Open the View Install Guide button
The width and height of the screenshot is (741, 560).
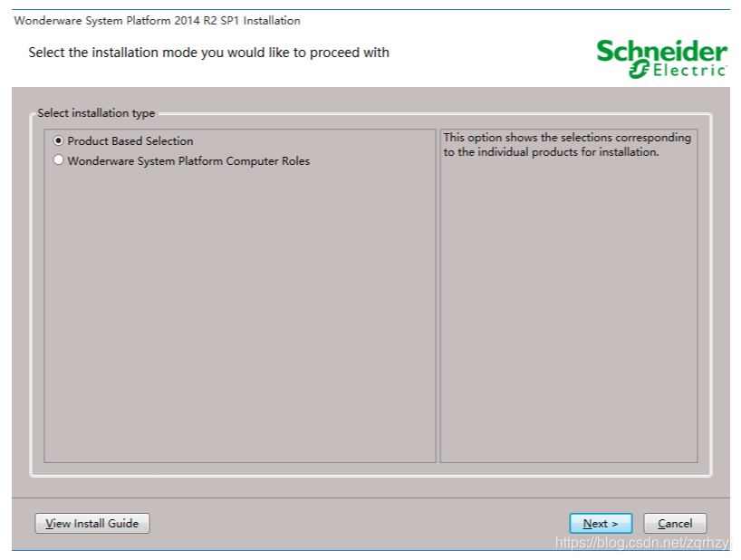tap(92, 523)
